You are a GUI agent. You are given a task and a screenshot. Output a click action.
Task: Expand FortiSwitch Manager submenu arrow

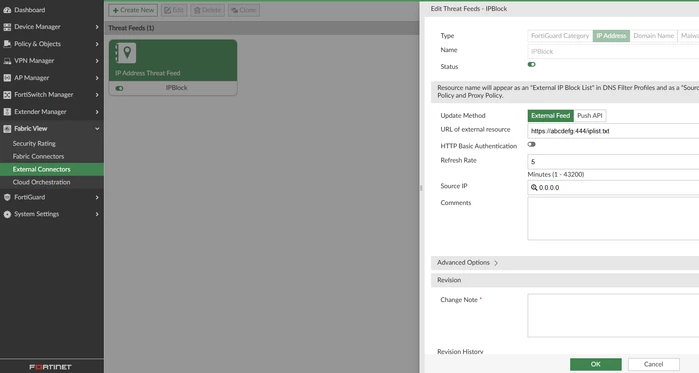97,94
